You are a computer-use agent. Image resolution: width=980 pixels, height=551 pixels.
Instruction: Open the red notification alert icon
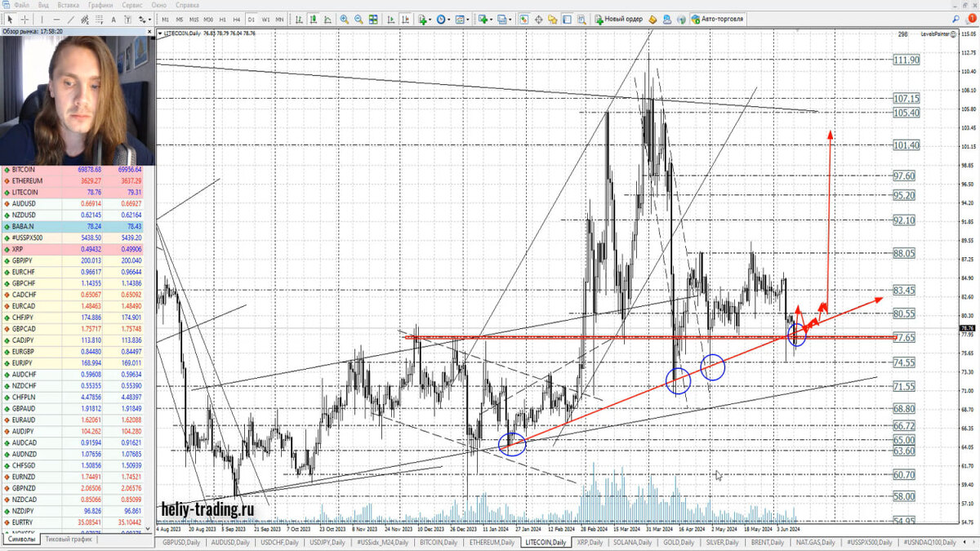coord(971,18)
